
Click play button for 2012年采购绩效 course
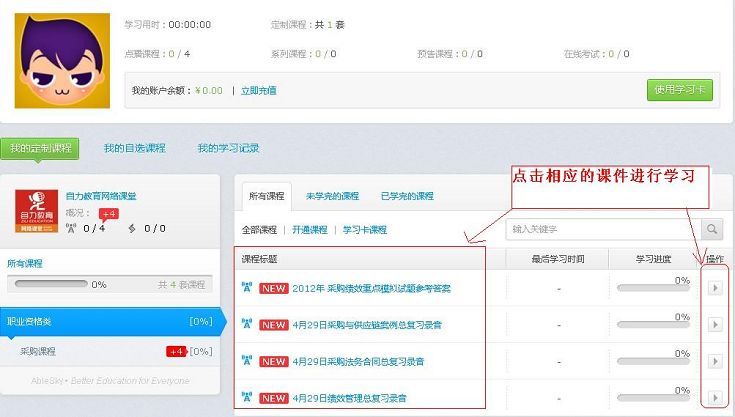[x=714, y=288]
